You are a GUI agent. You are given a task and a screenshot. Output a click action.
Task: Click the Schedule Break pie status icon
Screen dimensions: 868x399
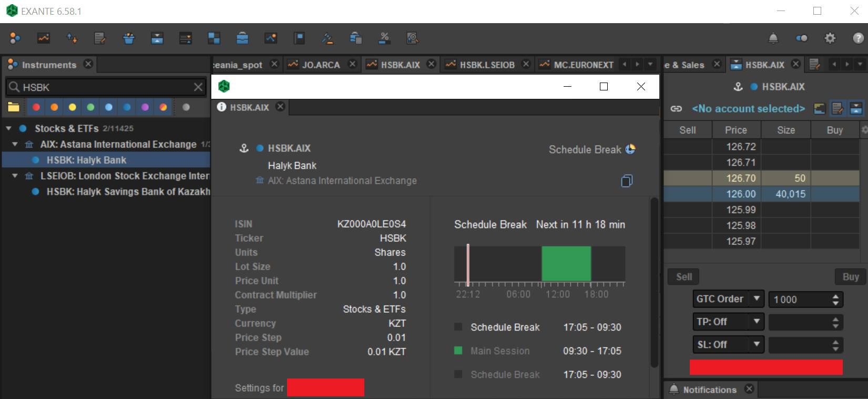click(x=630, y=149)
